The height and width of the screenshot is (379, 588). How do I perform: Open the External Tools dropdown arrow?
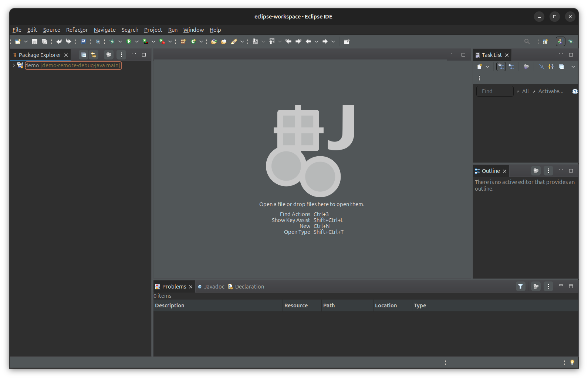point(170,41)
